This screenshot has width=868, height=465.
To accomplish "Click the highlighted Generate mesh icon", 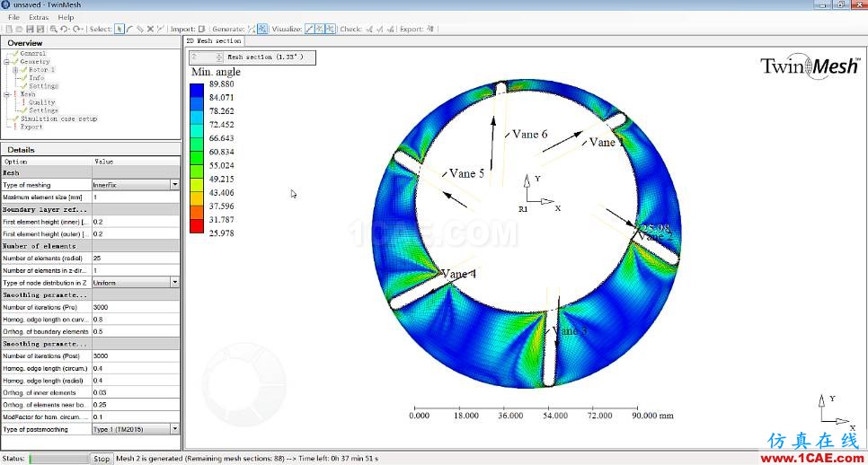I will 262,29.
